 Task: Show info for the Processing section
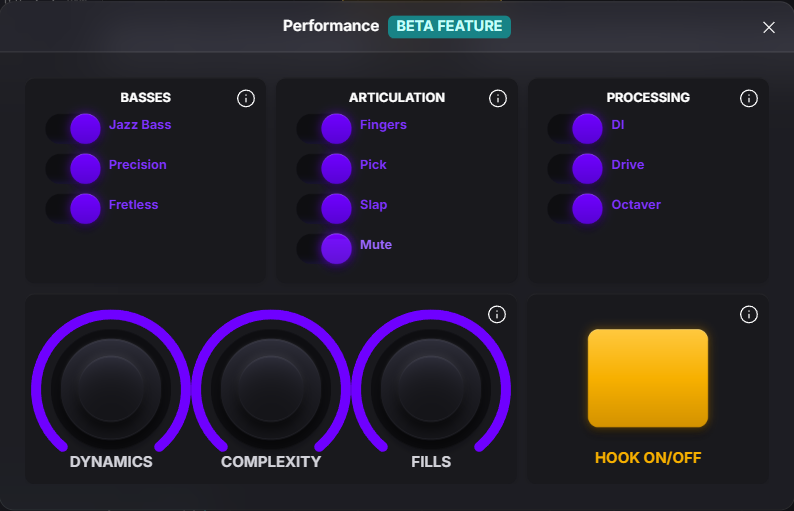click(749, 98)
